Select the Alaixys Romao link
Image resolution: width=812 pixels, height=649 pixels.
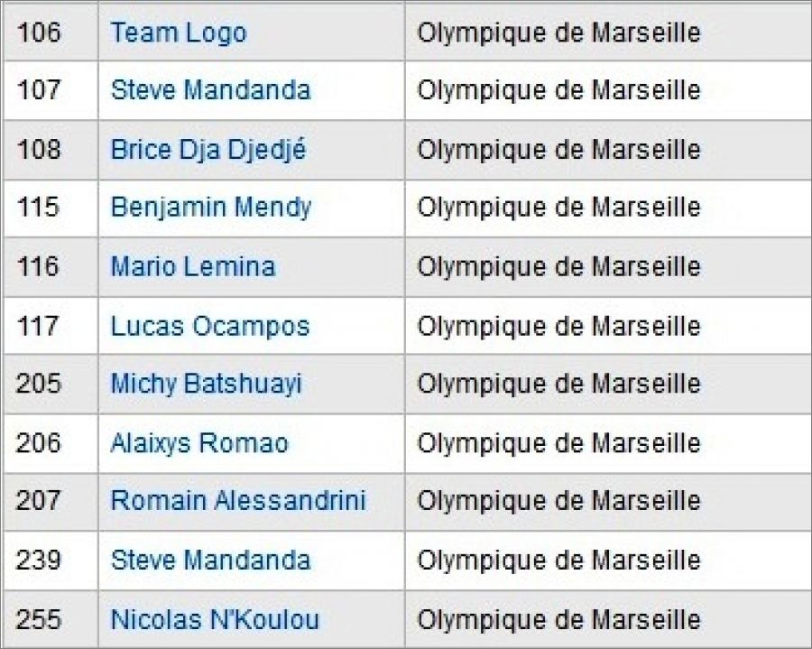[198, 443]
